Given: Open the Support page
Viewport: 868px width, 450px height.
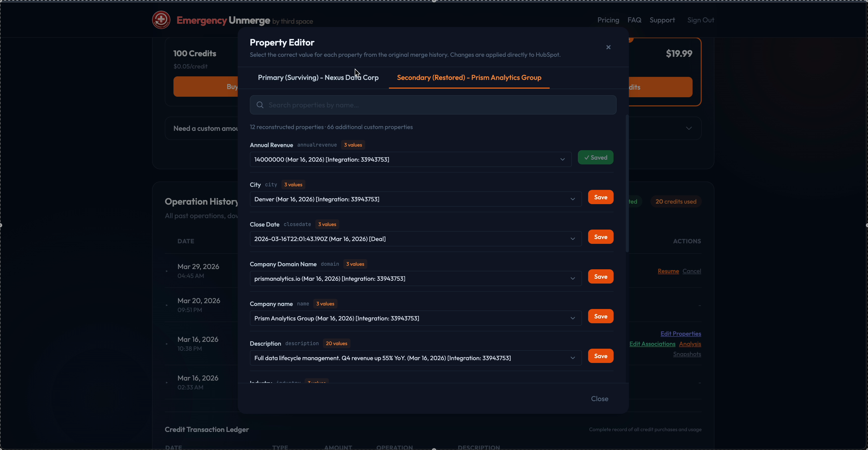Looking at the screenshot, I should pyautogui.click(x=662, y=20).
